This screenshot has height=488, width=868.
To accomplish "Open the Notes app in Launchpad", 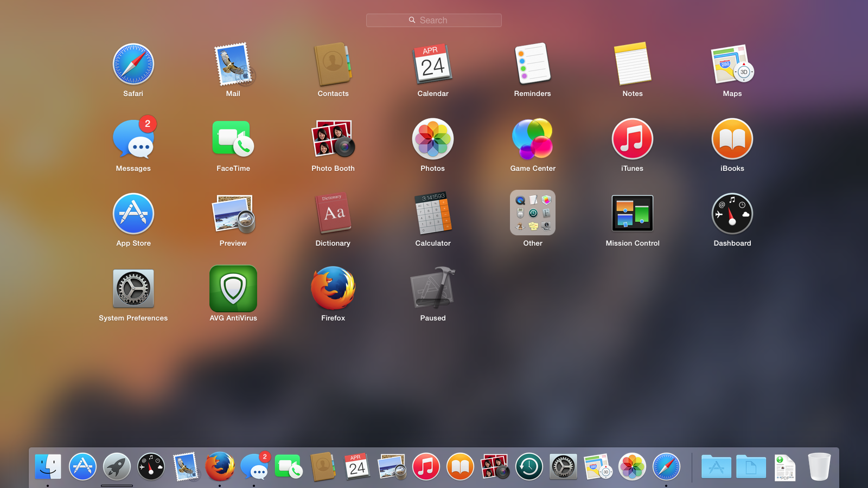I will pos(633,64).
